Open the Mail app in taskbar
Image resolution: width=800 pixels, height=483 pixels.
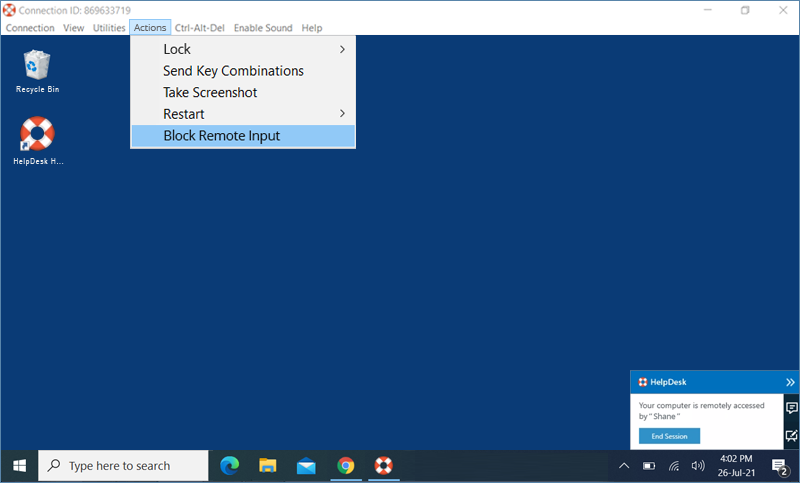306,465
